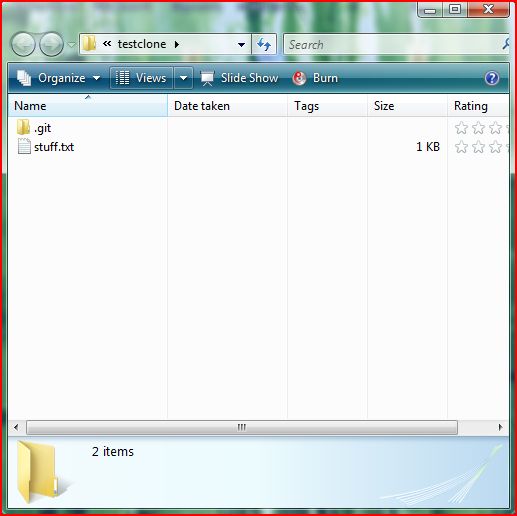Open the Organize dropdown menu
Viewport: 517px width, 516px height.
(58, 78)
